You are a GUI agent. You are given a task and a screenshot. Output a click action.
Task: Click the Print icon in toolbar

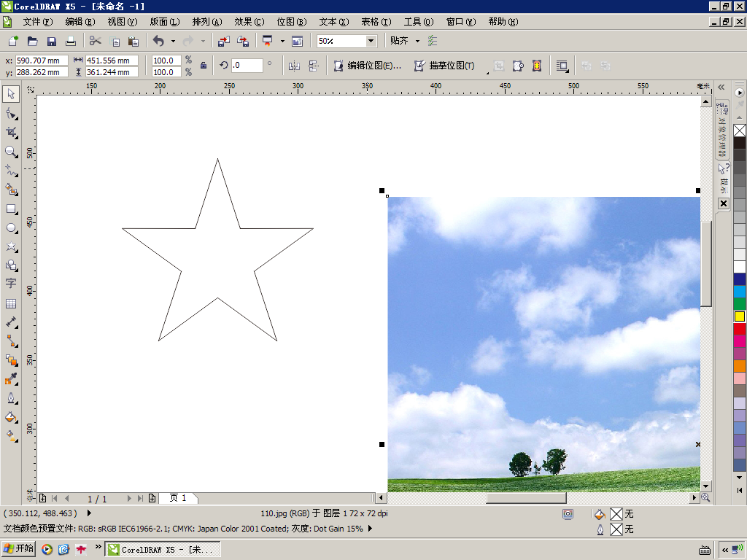click(71, 42)
